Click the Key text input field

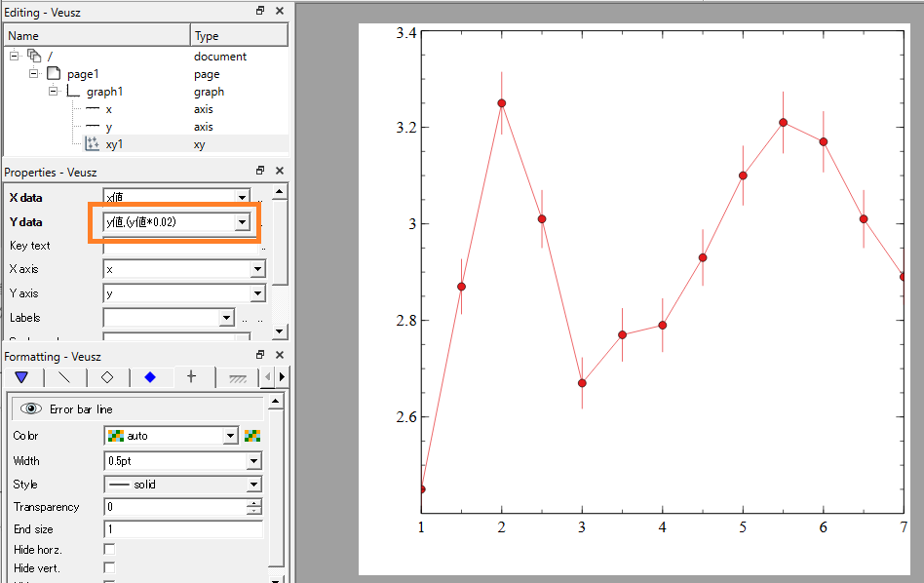[x=181, y=246]
